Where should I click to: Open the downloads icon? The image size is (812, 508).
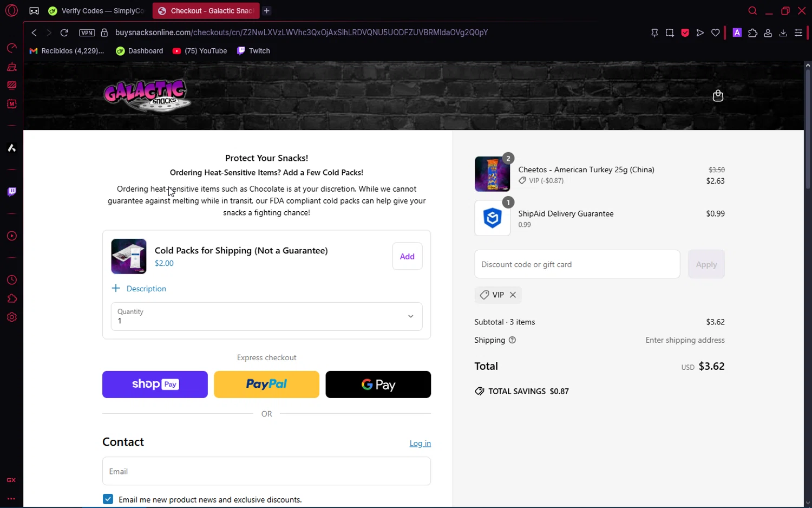click(x=783, y=33)
